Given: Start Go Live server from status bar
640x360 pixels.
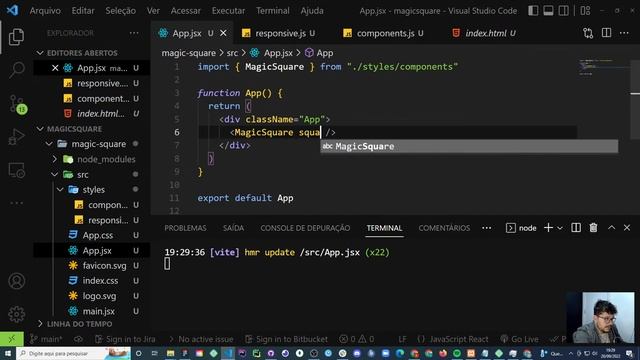Looking at the screenshot, I should tap(519, 339).
